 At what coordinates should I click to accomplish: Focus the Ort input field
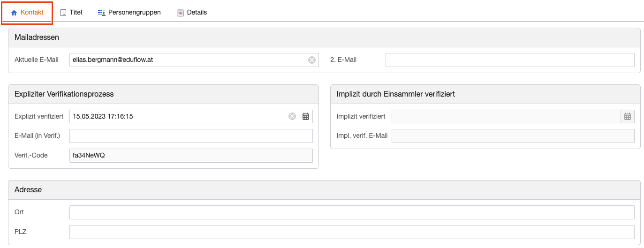[x=351, y=212]
